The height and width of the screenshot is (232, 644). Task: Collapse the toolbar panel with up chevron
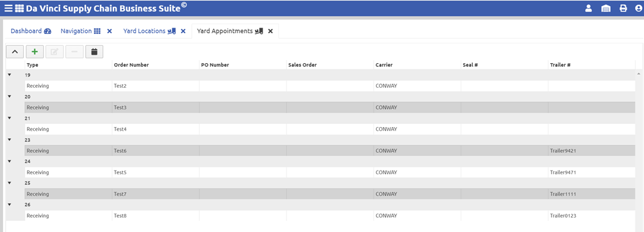point(15,52)
